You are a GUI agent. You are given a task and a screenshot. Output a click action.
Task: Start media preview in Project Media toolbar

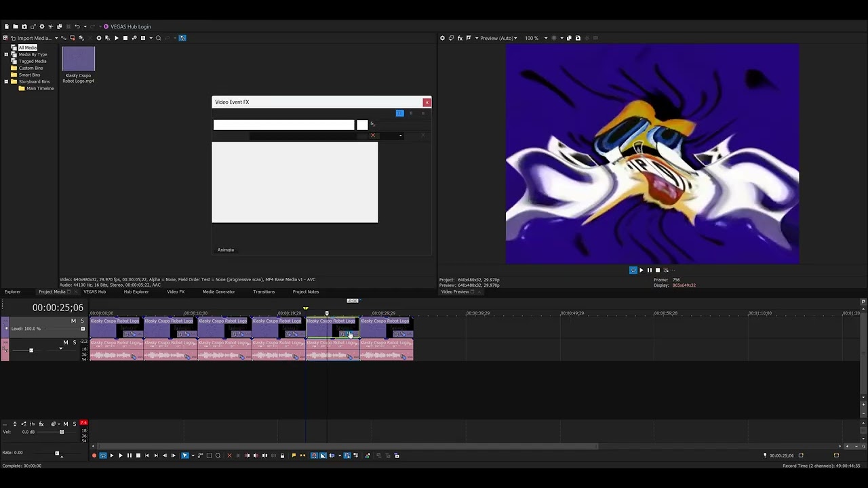pos(116,38)
